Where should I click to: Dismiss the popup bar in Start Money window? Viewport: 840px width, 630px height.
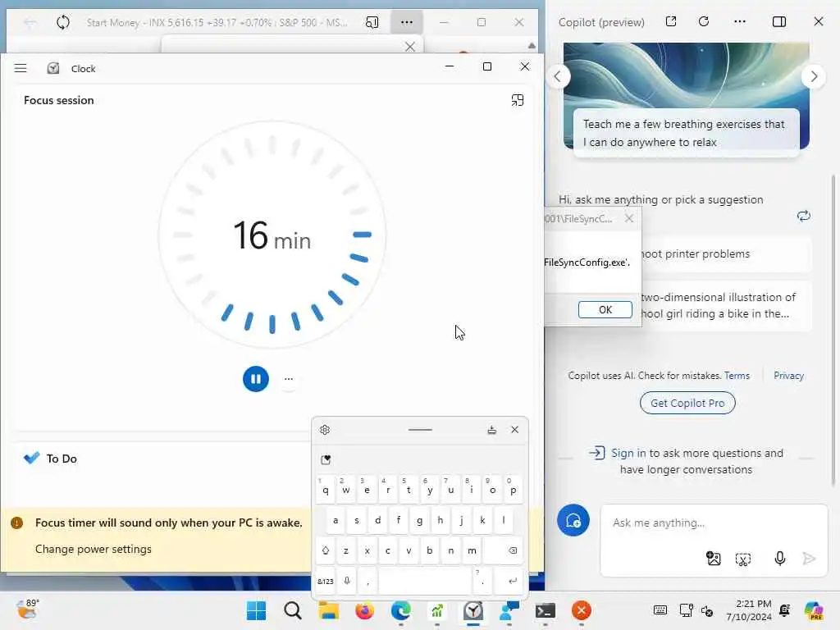[x=410, y=47]
